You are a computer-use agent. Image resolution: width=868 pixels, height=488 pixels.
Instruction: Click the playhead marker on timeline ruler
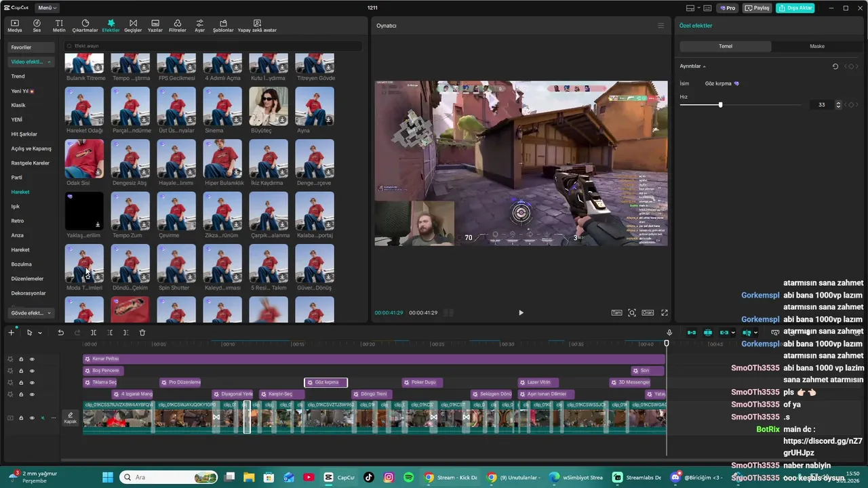(x=667, y=344)
